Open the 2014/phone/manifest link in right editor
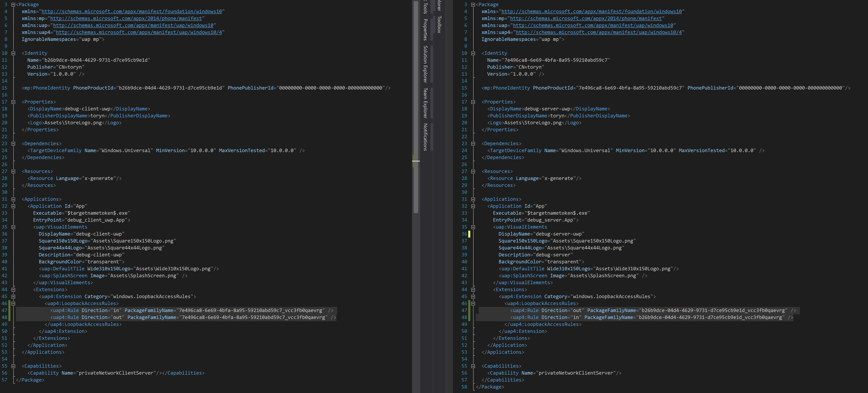The height and width of the screenshot is (393, 868). pyautogui.click(x=586, y=19)
